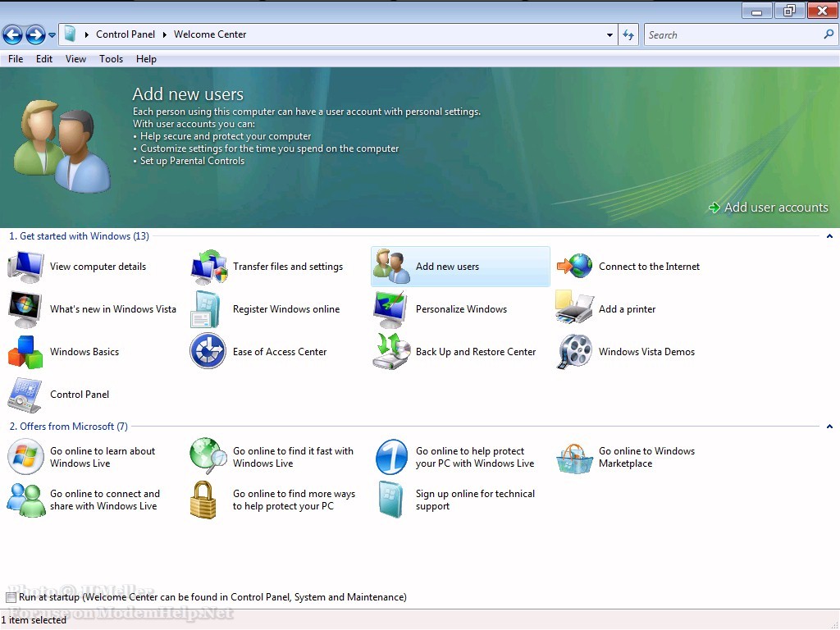Screen dimensions: 840x630
Task: Select the Ease of Access Center icon
Action: pyautogui.click(x=208, y=351)
